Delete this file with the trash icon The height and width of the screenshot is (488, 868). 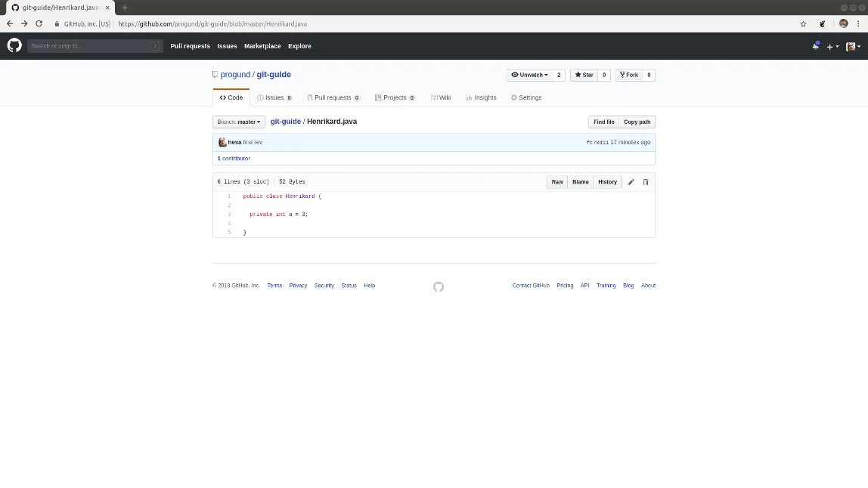[646, 182]
